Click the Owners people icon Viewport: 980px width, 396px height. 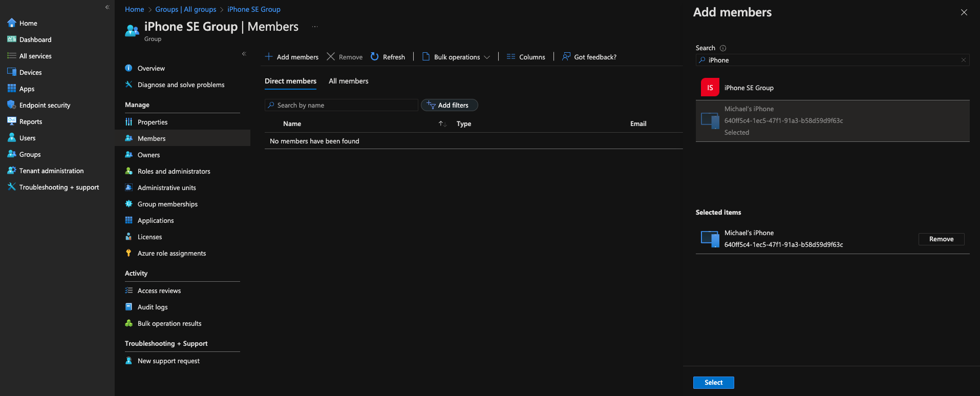[129, 155]
